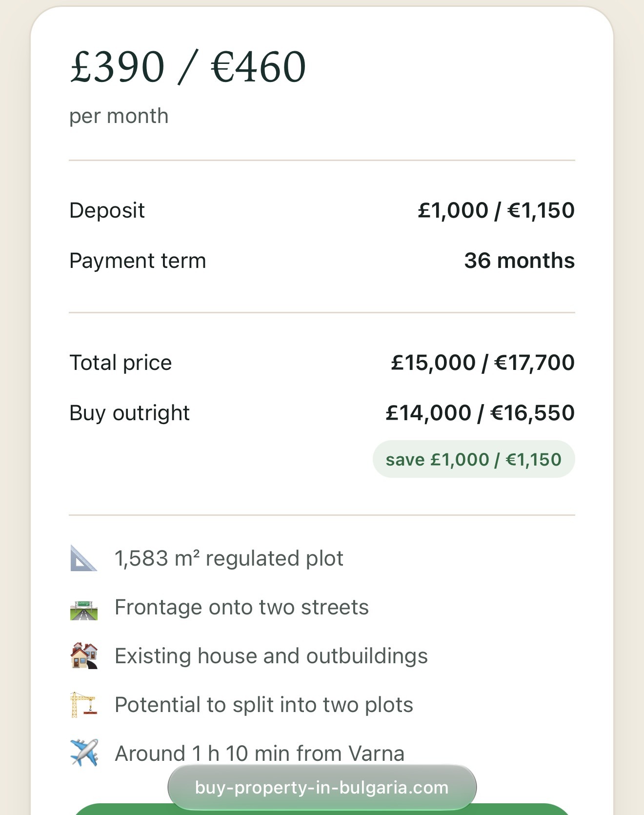This screenshot has width=644, height=815.
Task: Click the houses icon beside existing house
Action: [x=84, y=655]
